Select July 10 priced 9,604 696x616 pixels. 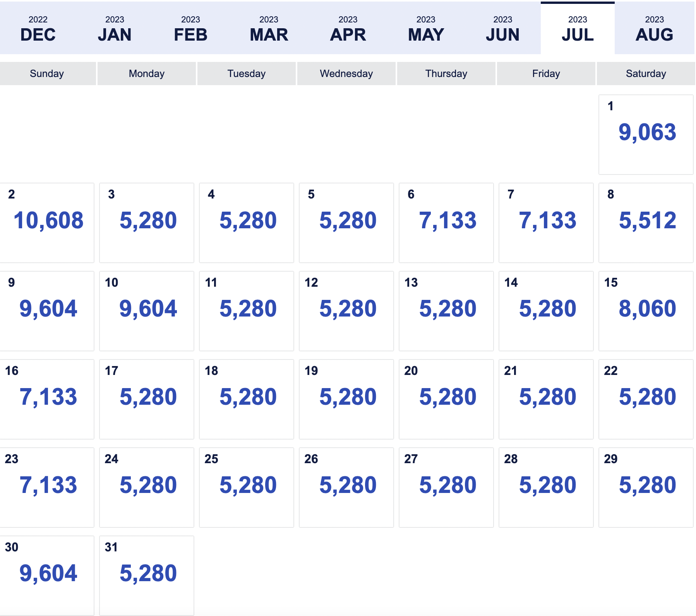coord(147,311)
